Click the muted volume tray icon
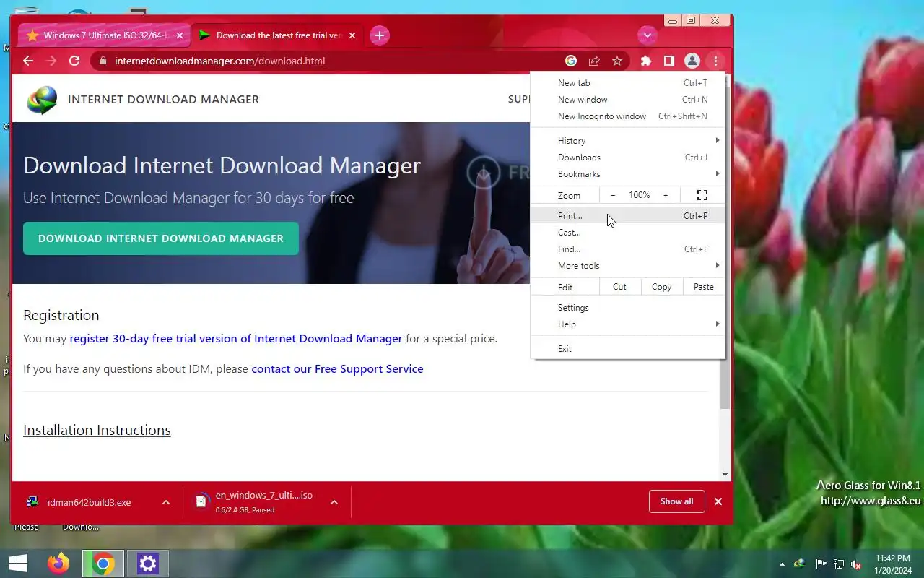Viewport: 924px width, 578px height. pos(856,564)
